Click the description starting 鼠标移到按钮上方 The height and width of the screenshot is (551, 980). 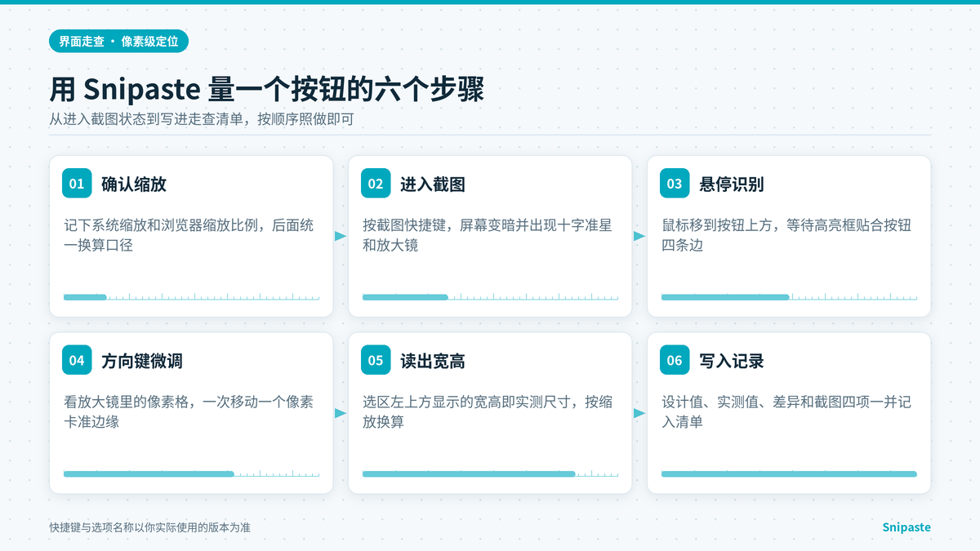(x=786, y=235)
